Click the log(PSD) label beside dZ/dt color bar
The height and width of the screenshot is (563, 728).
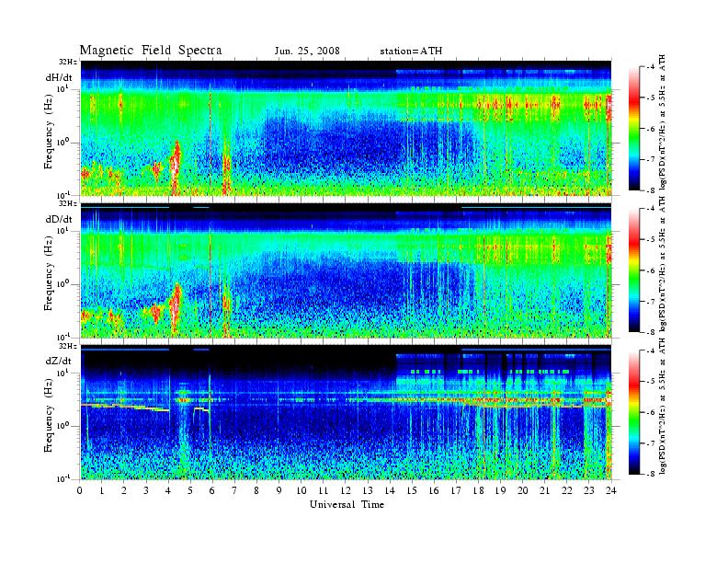[663, 407]
